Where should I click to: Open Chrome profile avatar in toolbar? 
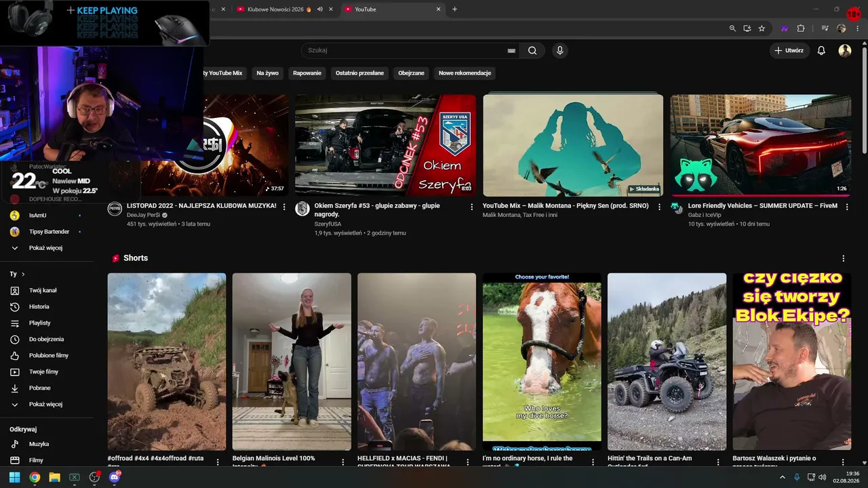pos(842,28)
